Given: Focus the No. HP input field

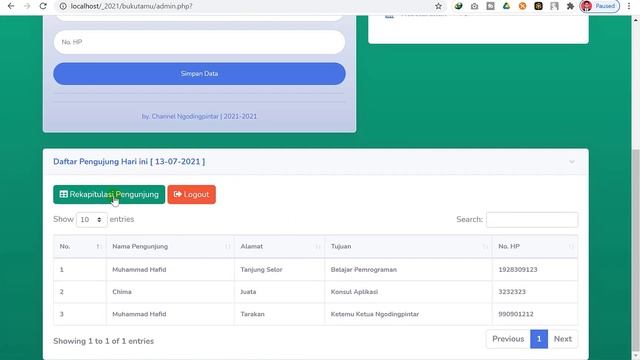Looking at the screenshot, I should [199, 42].
